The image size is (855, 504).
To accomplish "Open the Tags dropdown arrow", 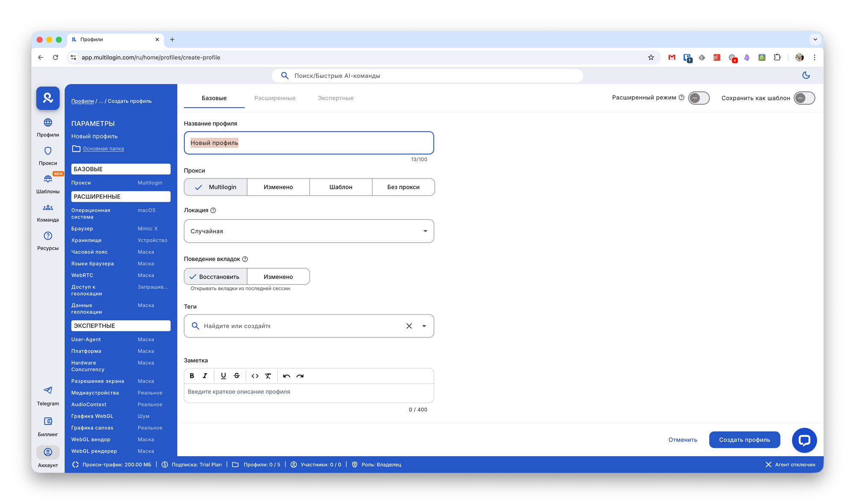I will 424,326.
